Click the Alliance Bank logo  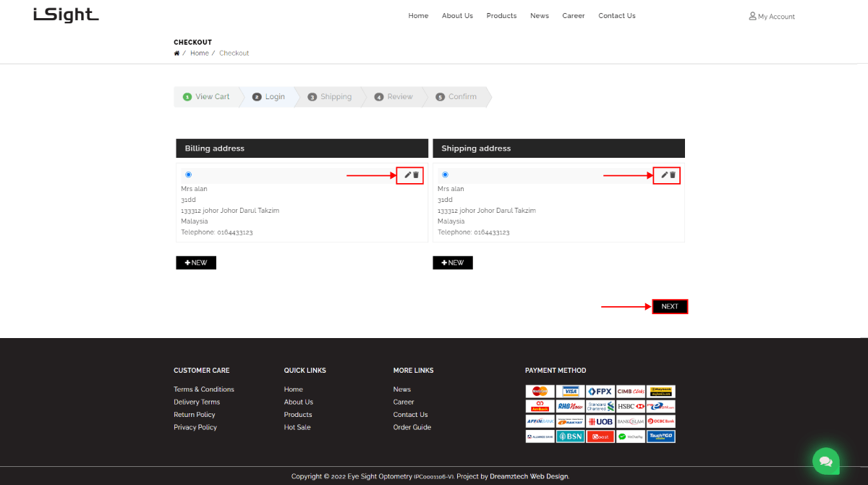540,436
